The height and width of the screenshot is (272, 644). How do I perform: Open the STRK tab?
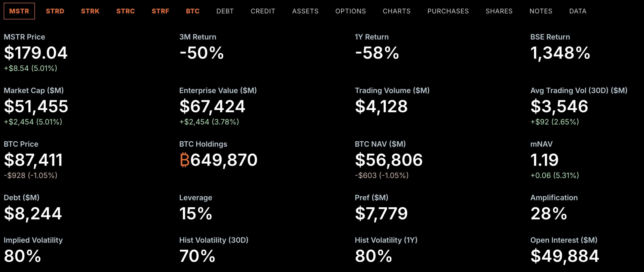coord(90,11)
